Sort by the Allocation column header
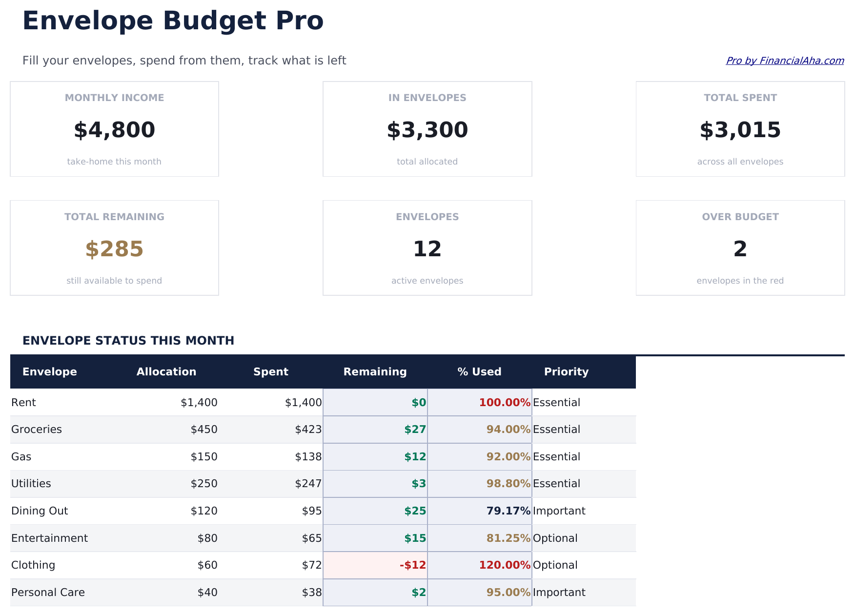 point(166,371)
